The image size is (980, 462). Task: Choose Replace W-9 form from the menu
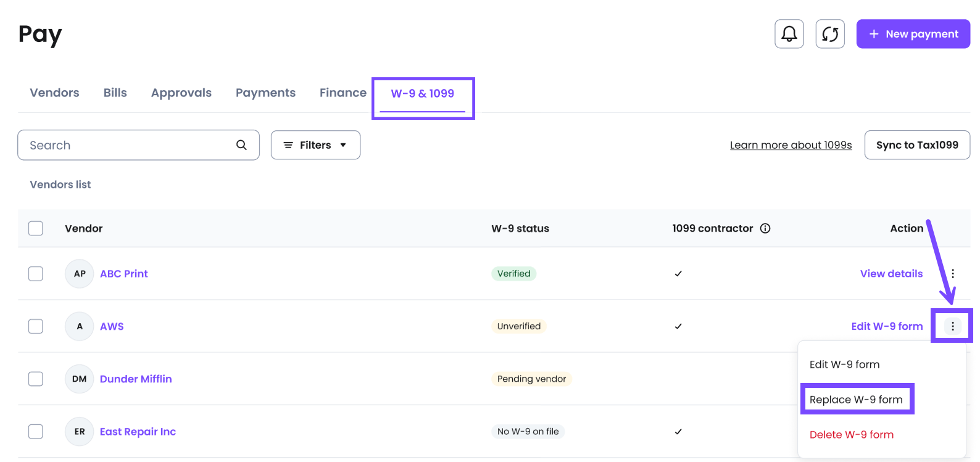pyautogui.click(x=855, y=400)
